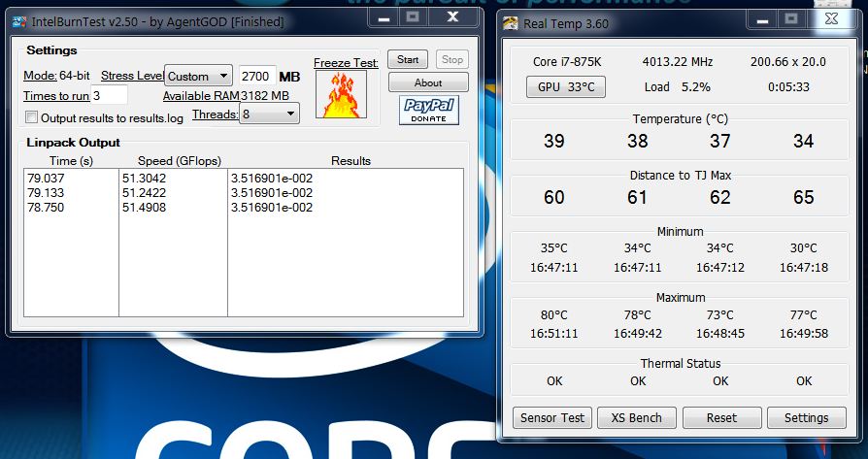Minimize the IntelBurnTest window
Viewport: 868px width, 459px height.
pyautogui.click(x=384, y=17)
